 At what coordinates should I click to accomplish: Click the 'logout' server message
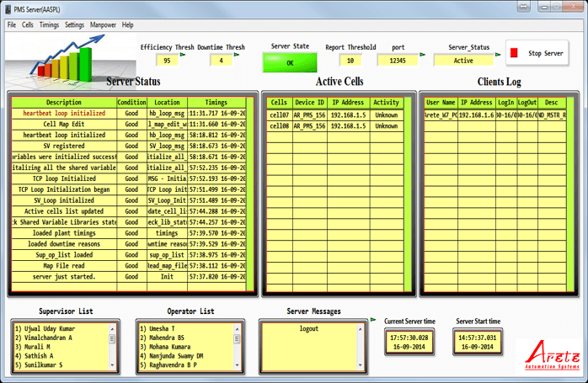(x=309, y=328)
